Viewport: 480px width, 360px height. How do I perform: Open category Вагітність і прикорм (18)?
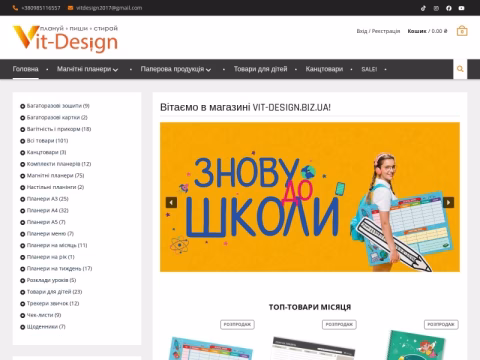point(59,129)
